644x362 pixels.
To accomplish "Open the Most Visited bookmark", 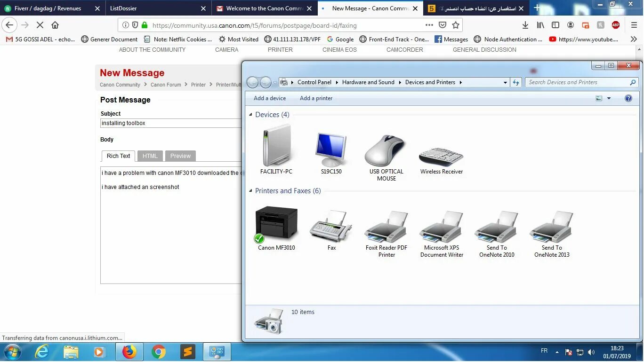I will pos(238,39).
